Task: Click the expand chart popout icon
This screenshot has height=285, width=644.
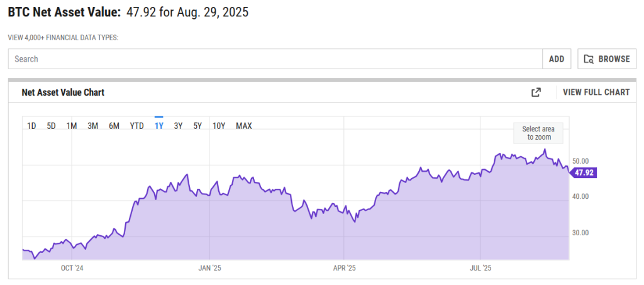Action: coord(536,92)
